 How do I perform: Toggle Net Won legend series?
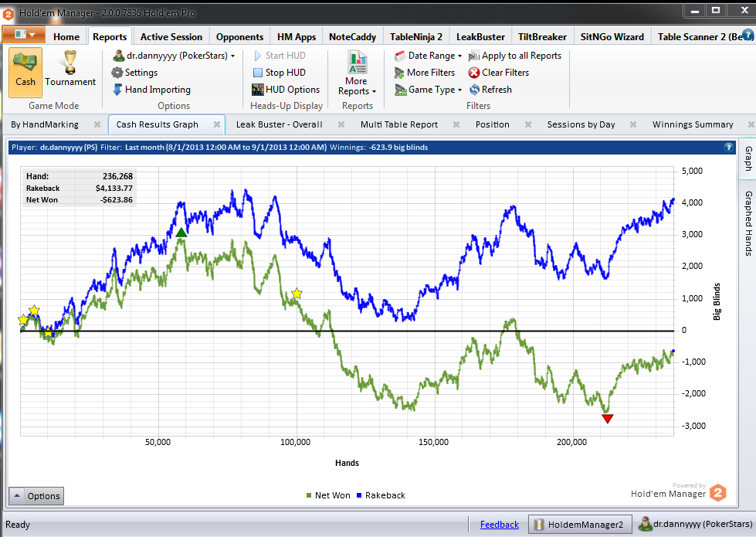click(328, 495)
